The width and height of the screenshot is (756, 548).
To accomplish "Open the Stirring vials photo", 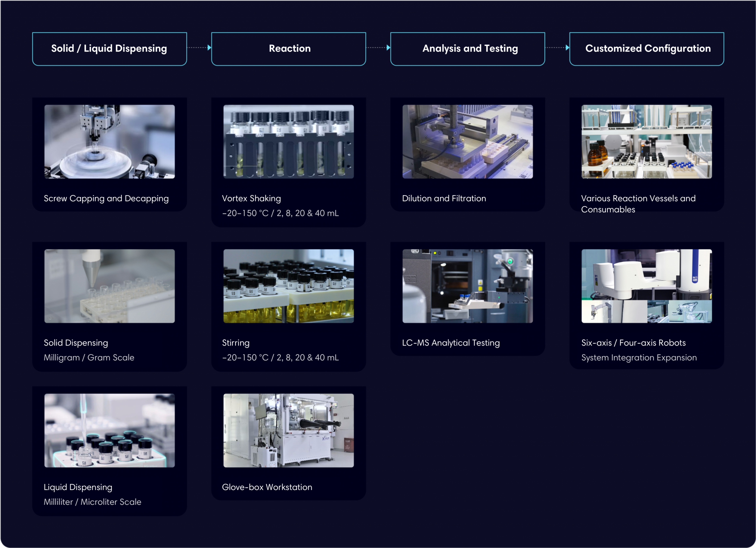I will 288,286.
